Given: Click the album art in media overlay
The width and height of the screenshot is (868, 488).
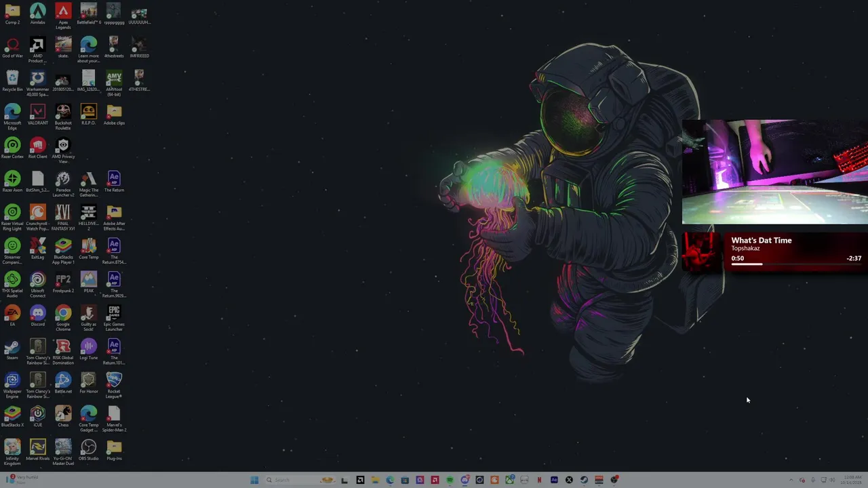Looking at the screenshot, I should tap(703, 251).
